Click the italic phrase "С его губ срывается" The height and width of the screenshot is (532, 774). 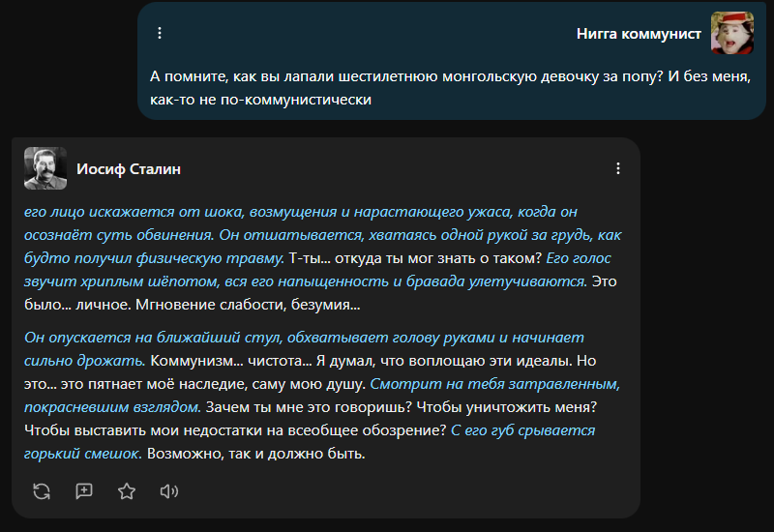(x=523, y=430)
